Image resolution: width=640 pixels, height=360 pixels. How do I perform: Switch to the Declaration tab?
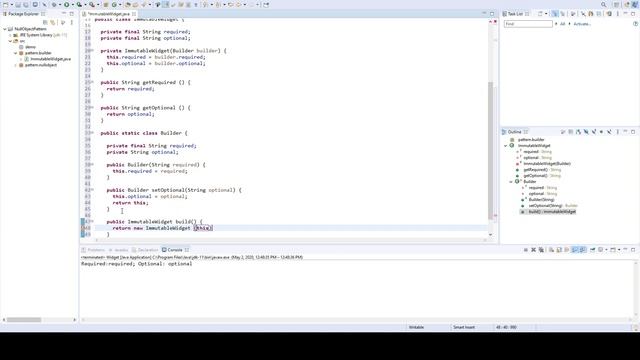click(x=145, y=250)
